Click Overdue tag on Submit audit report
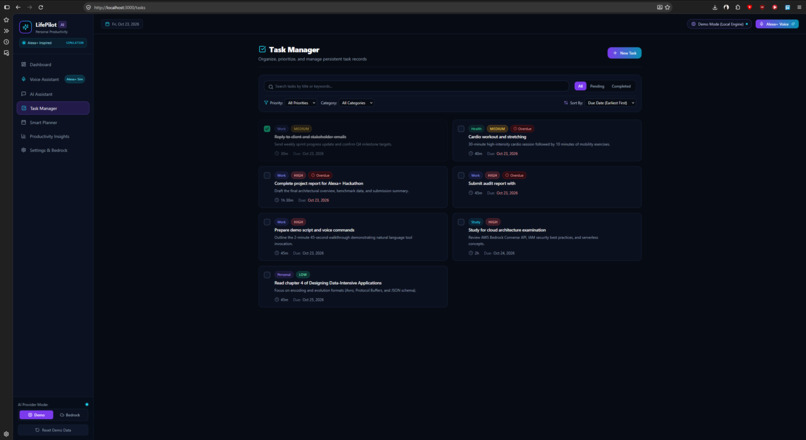The height and width of the screenshot is (440, 806). [514, 175]
